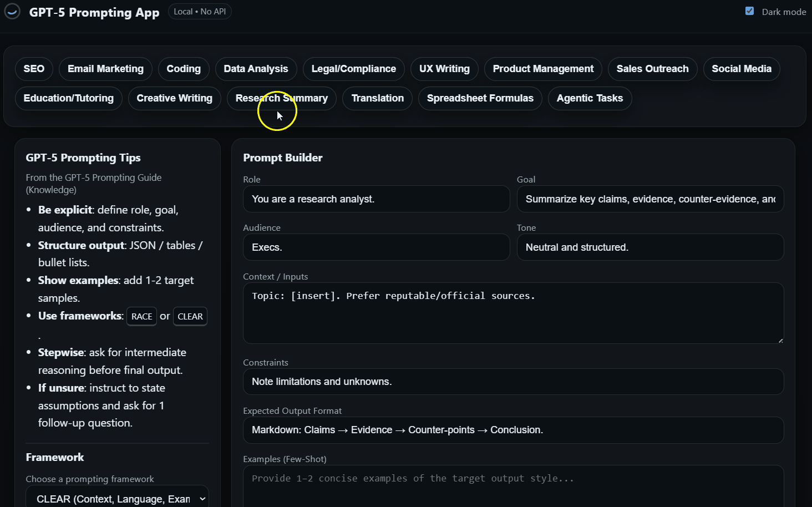Edit the Context / Inputs textarea
Image resolution: width=812 pixels, height=507 pixels.
pyautogui.click(x=513, y=313)
